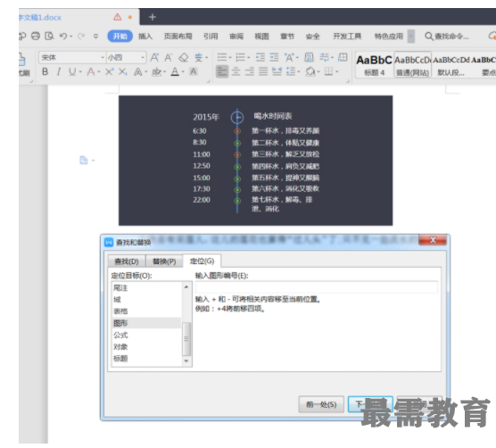Click the print icon in quick toolbar
This screenshot has height=448, width=496.
(x=36, y=36)
